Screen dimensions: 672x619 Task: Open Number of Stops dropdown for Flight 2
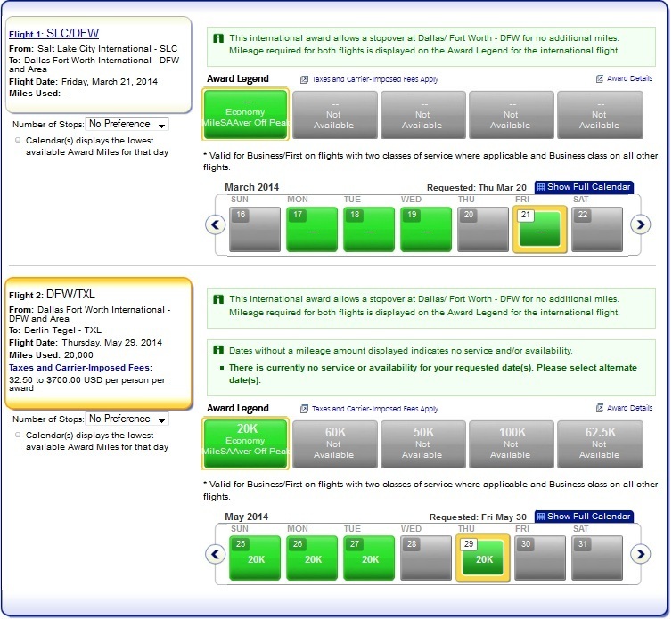(127, 419)
